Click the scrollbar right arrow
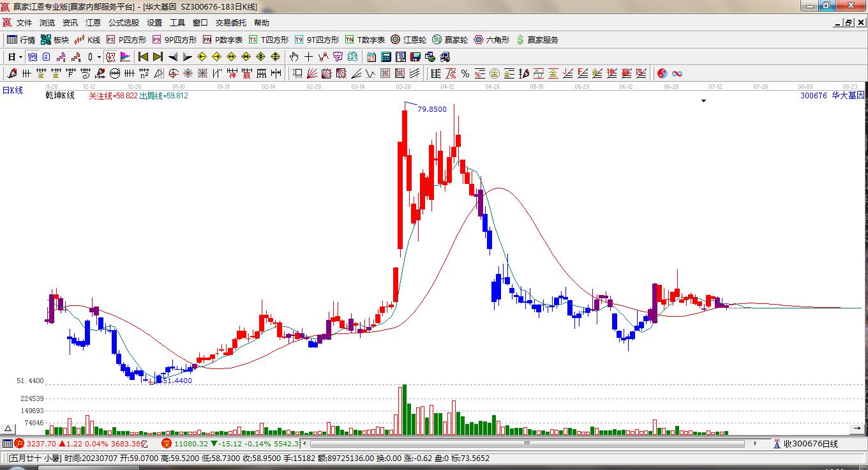Screen dimensions: 868x470 755,443
